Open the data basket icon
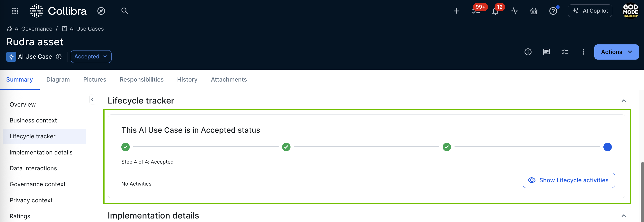The image size is (644, 222). coord(533,11)
